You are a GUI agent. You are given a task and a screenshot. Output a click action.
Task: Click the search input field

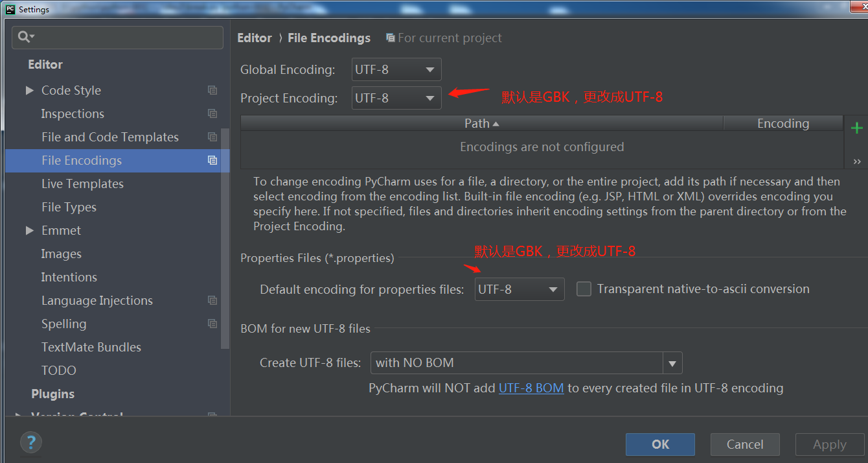click(x=117, y=38)
